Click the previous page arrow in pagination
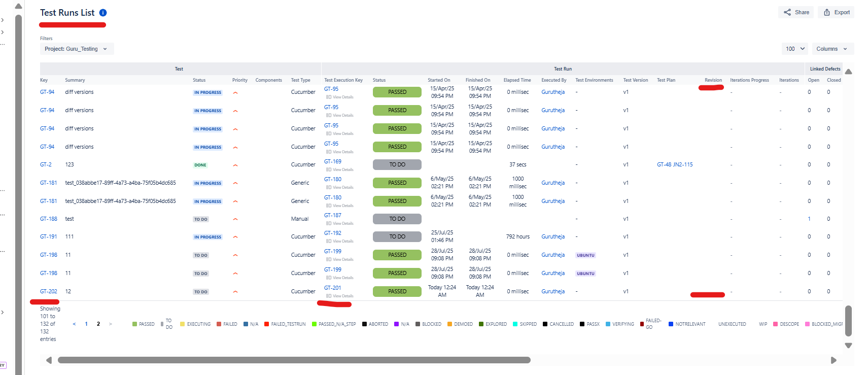Viewport: 868px width, 375px height. pos(74,324)
